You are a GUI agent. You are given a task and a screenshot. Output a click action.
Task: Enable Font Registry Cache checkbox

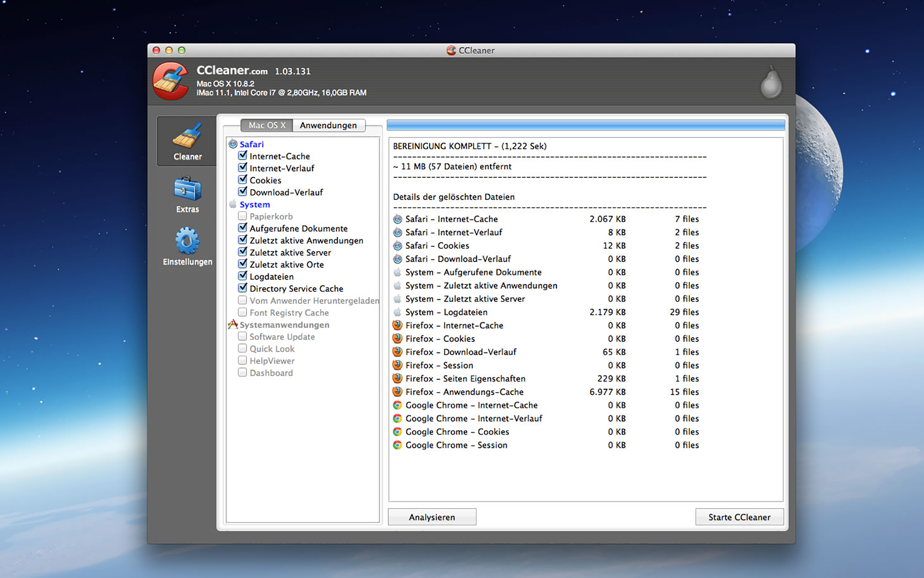(x=243, y=312)
